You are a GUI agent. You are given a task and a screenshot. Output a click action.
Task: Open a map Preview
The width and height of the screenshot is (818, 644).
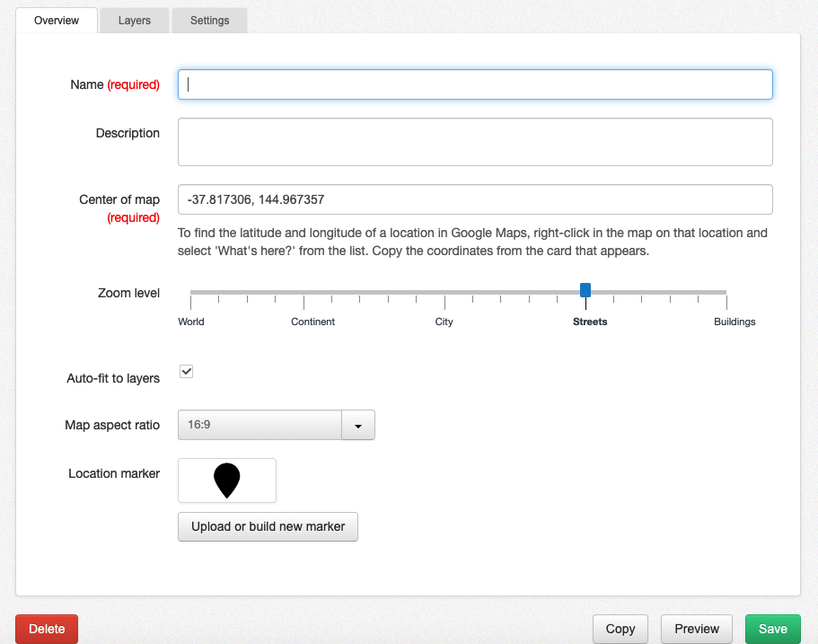pyautogui.click(x=696, y=629)
